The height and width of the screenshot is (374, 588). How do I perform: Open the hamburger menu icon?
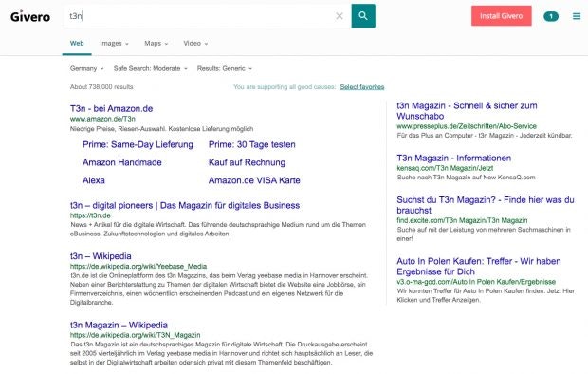[x=577, y=16]
